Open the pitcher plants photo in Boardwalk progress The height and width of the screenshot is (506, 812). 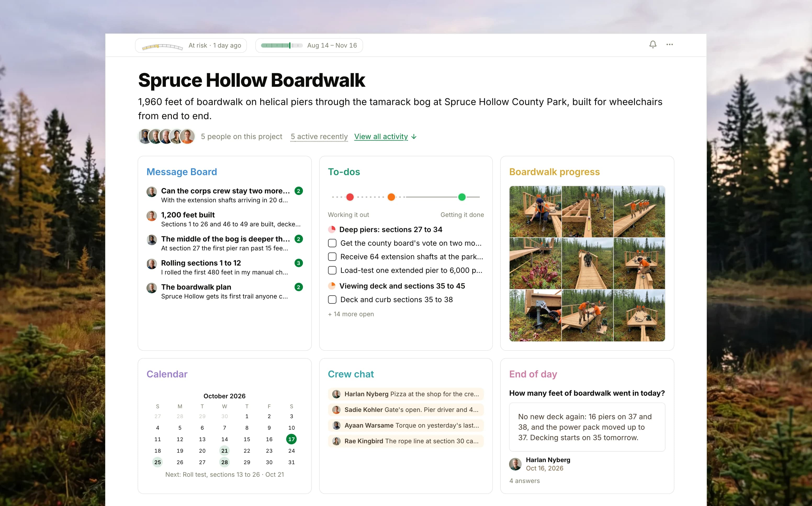tap(535, 263)
